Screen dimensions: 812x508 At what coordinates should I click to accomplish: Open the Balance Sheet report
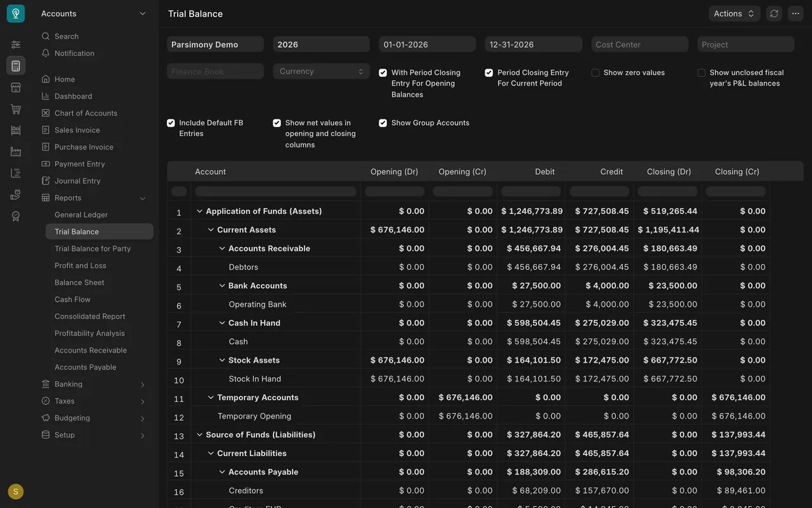(79, 283)
